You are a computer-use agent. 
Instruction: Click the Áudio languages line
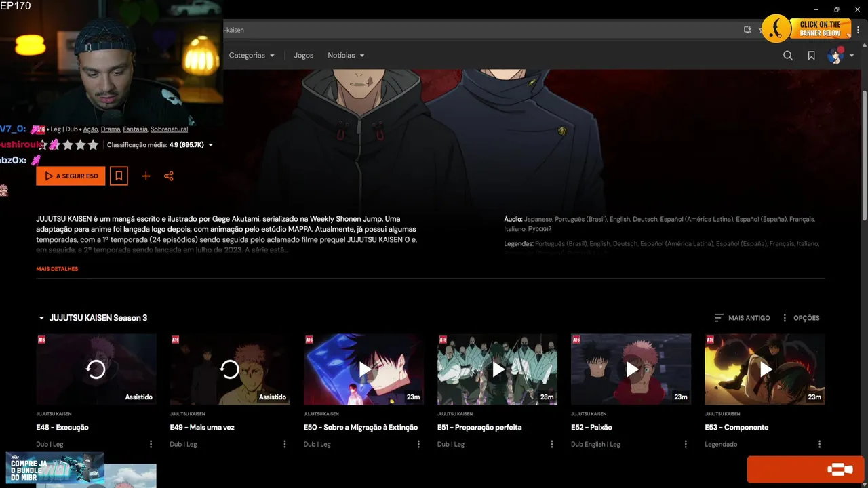(x=659, y=224)
